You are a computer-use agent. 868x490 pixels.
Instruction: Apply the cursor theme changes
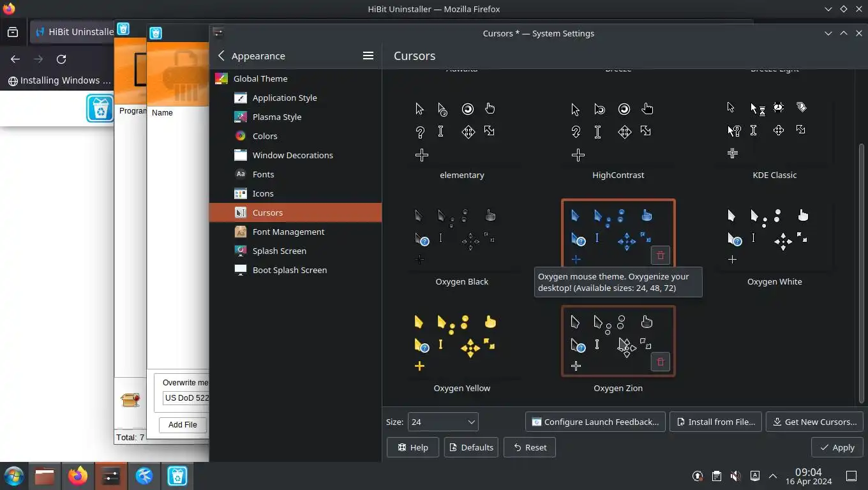pos(837,447)
